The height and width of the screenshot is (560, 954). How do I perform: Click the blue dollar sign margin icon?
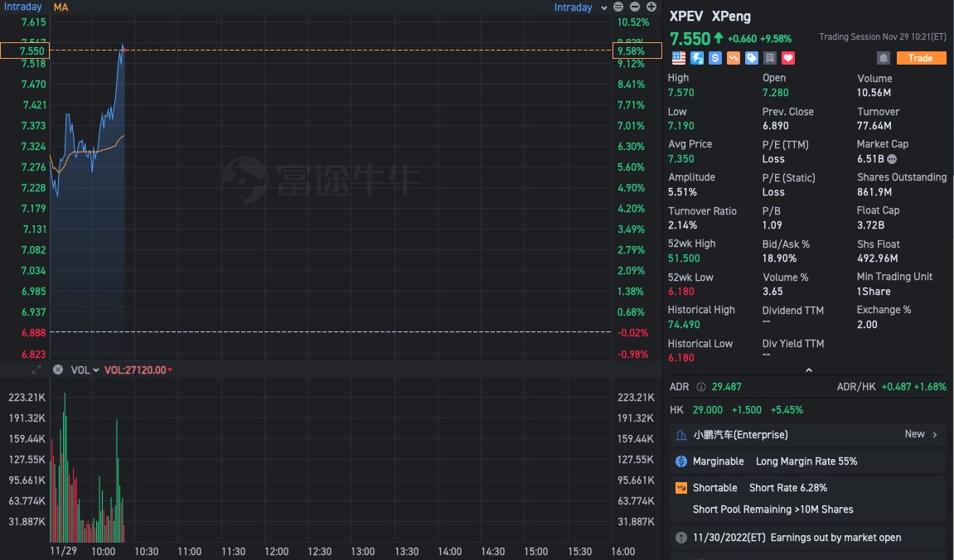715,58
